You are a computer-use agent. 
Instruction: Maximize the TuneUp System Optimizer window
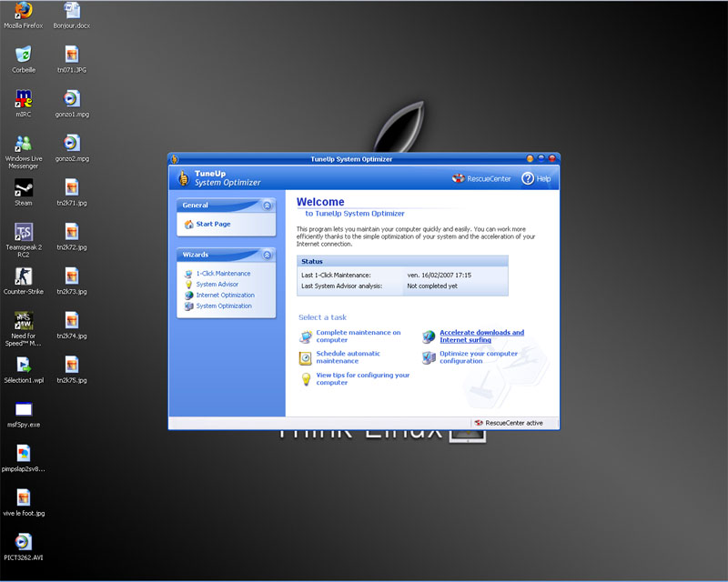click(541, 159)
